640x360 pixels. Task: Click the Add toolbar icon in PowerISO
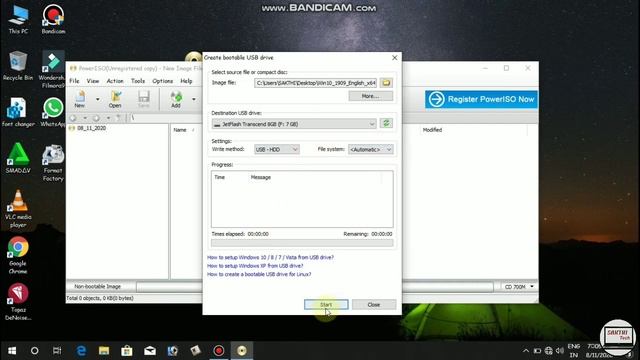click(176, 99)
